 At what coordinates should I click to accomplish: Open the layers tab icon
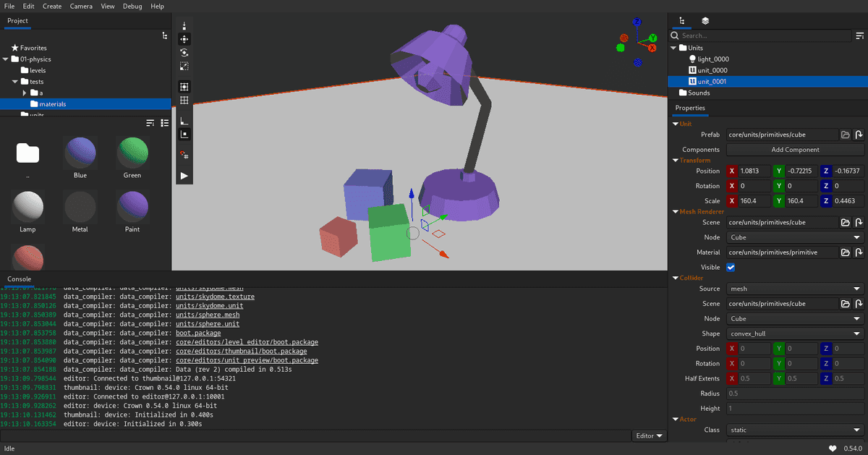coord(705,21)
